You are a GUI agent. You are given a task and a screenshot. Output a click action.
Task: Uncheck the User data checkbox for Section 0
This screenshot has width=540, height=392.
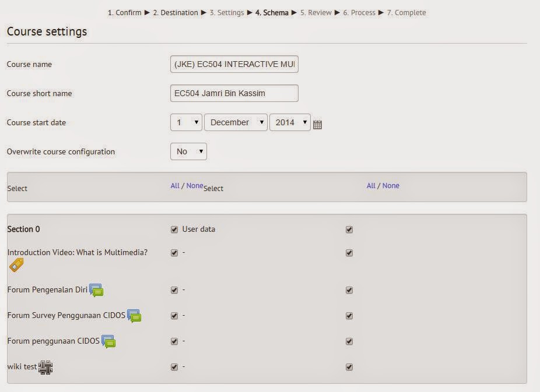click(174, 229)
